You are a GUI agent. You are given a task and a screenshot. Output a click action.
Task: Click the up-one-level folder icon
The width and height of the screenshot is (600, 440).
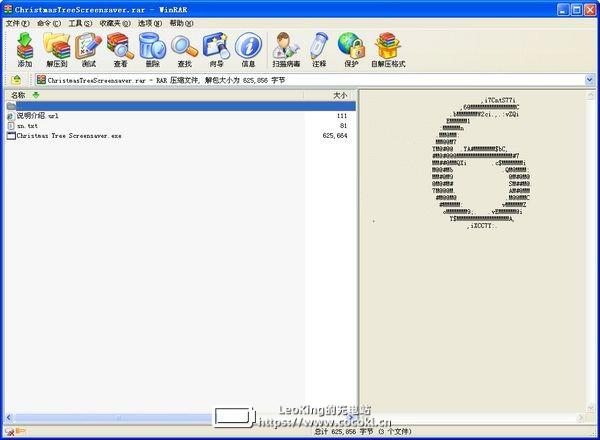pyautogui.click(x=16, y=80)
